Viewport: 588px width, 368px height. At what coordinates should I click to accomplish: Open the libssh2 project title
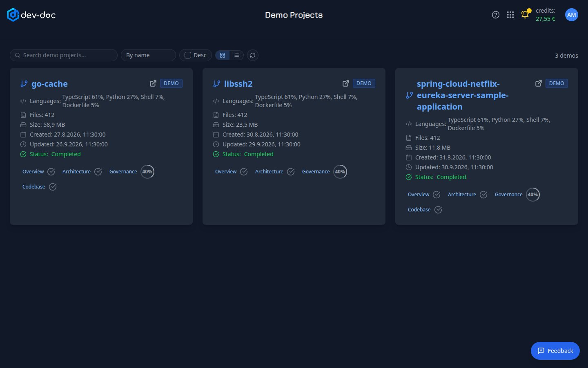(238, 84)
